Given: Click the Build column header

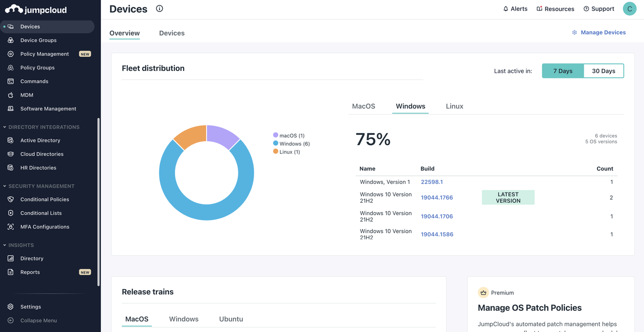Looking at the screenshot, I should [x=428, y=169].
